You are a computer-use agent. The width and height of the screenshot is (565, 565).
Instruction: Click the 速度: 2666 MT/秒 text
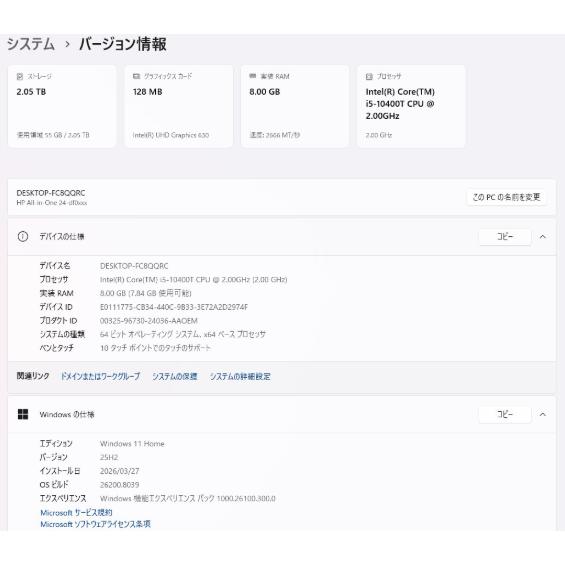275,135
